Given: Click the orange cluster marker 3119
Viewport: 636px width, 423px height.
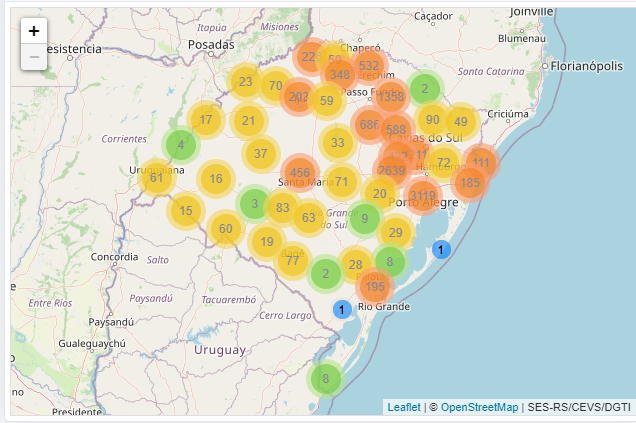Looking at the screenshot, I should (x=422, y=195).
